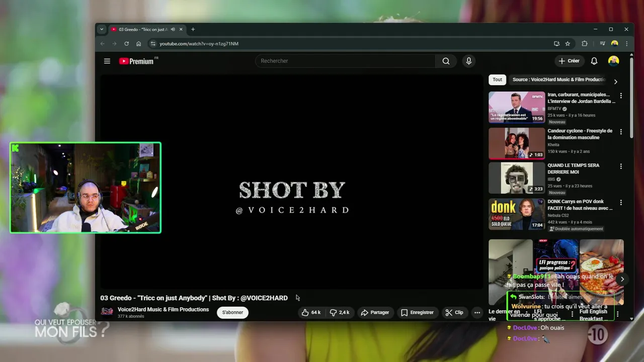Open a new browser tab
The height and width of the screenshot is (362, 644).
tap(193, 29)
